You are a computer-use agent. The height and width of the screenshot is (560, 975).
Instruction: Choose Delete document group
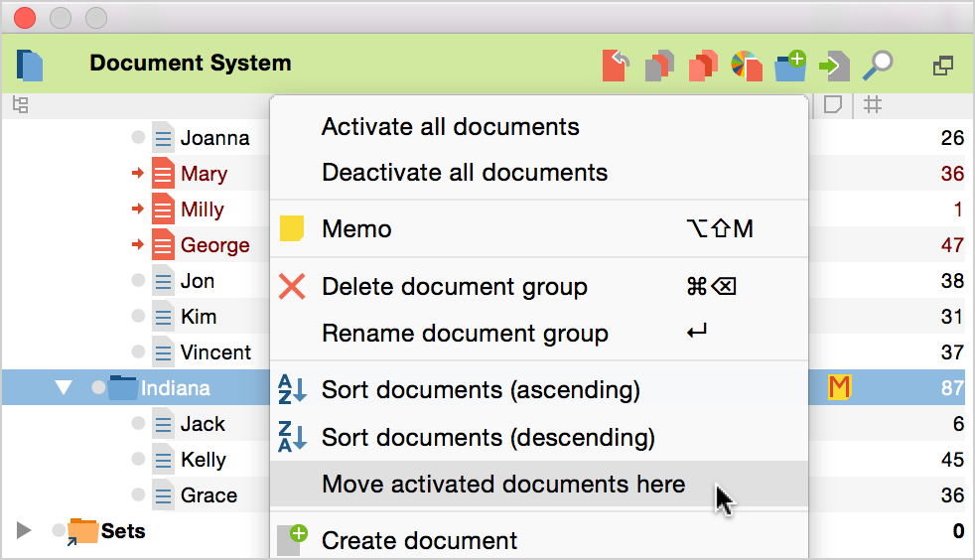[455, 287]
